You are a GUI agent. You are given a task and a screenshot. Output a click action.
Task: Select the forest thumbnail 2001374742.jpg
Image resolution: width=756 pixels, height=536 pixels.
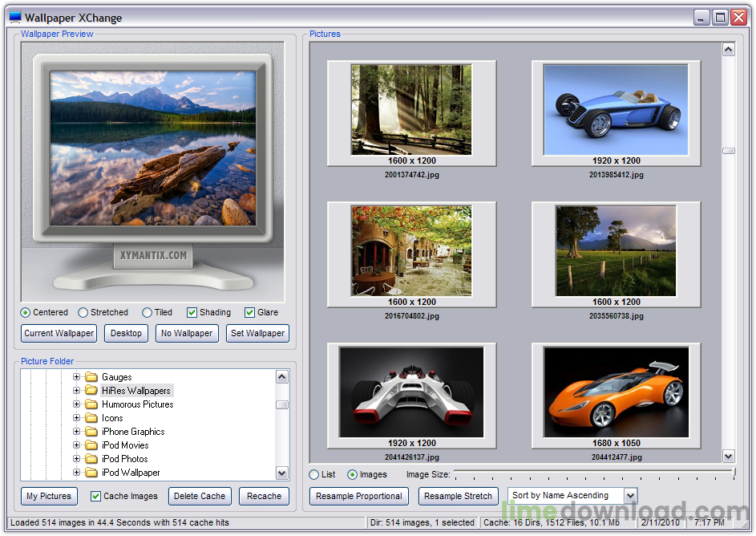pos(411,110)
